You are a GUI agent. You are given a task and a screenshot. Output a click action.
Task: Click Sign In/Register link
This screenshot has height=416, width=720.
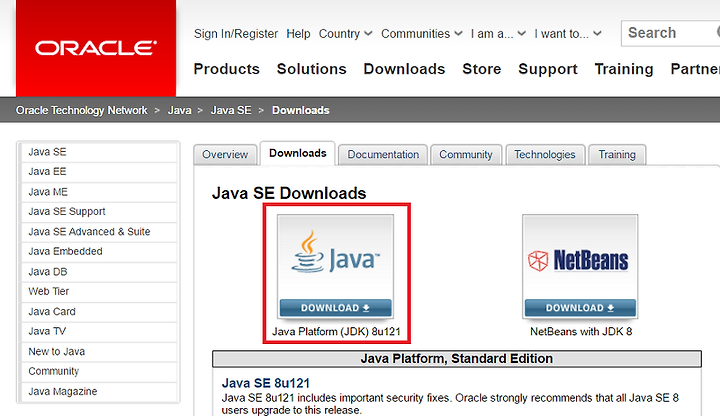(x=236, y=34)
